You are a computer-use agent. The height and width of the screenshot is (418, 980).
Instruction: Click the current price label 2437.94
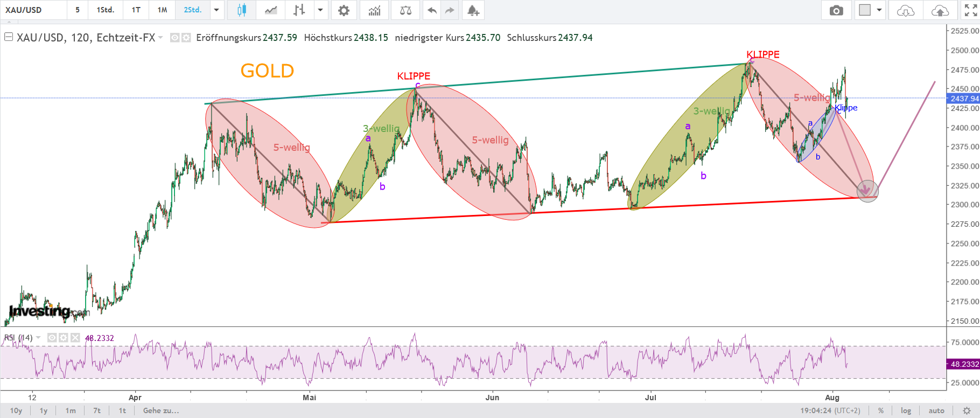964,99
